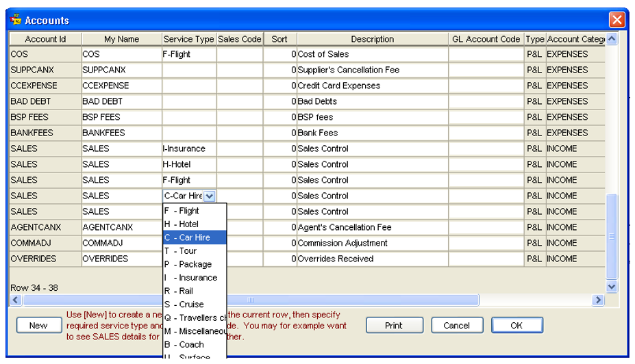
Task: Click the My Name column header
Action: click(121, 39)
